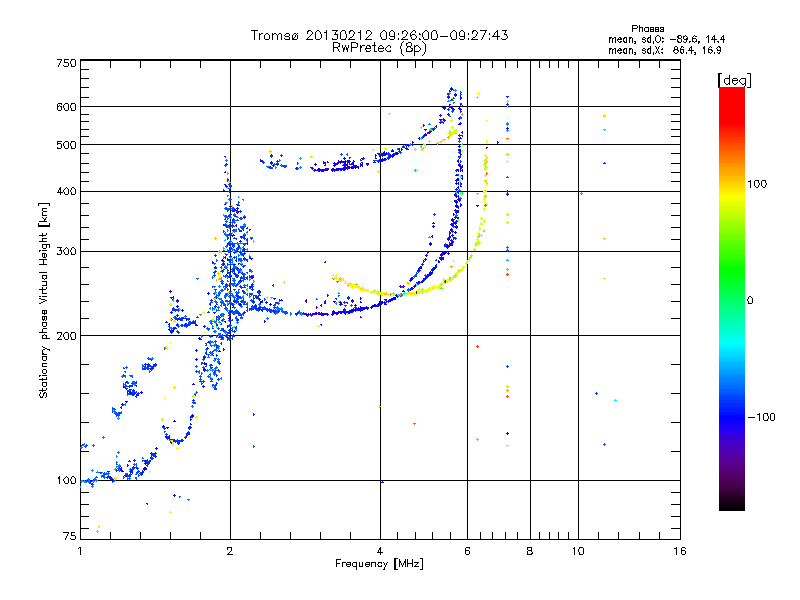This screenshot has height=600, width=800.
Task: Click the colorbar tick label "0"
Action: 750,301
